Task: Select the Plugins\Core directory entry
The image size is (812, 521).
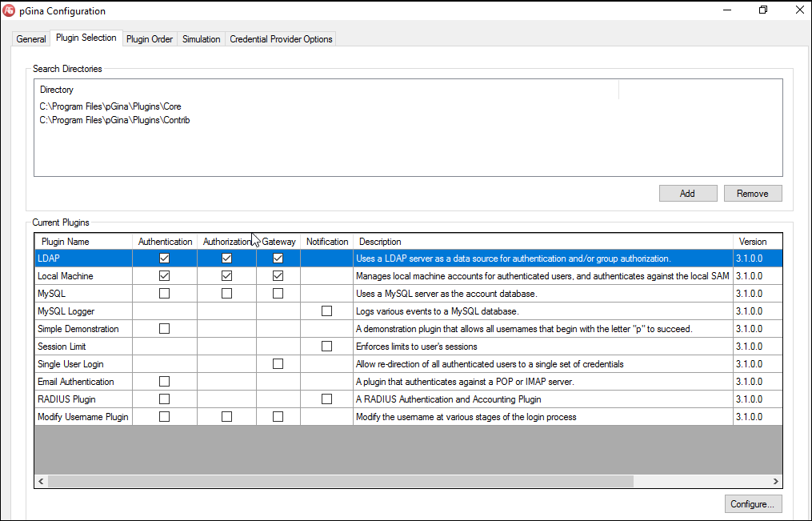Action: point(110,106)
